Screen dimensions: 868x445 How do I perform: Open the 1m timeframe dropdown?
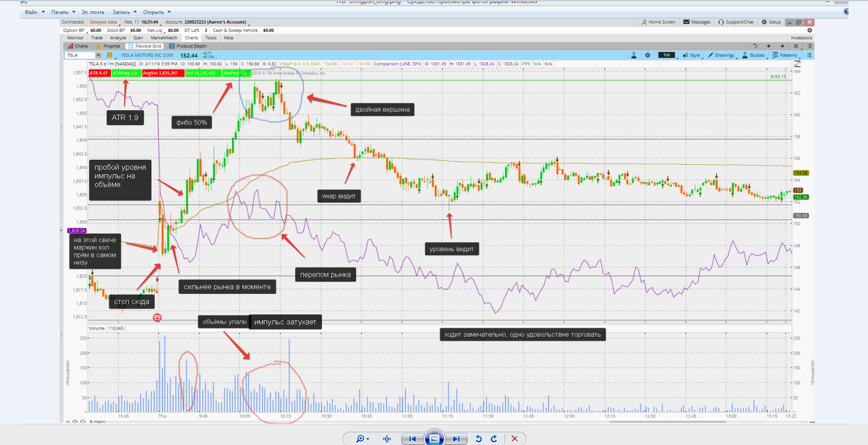pyautogui.click(x=666, y=55)
